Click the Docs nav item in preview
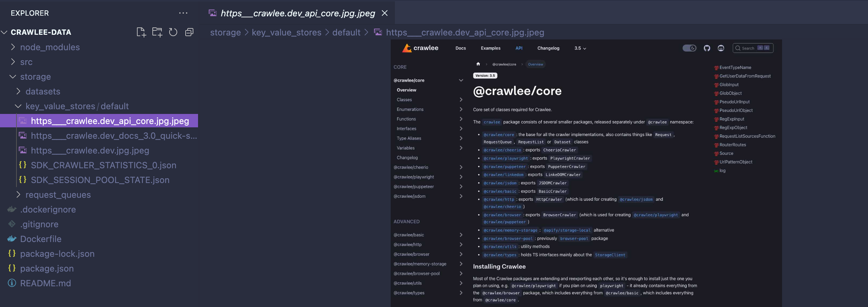Viewport: 868px width, 307px height. (460, 48)
